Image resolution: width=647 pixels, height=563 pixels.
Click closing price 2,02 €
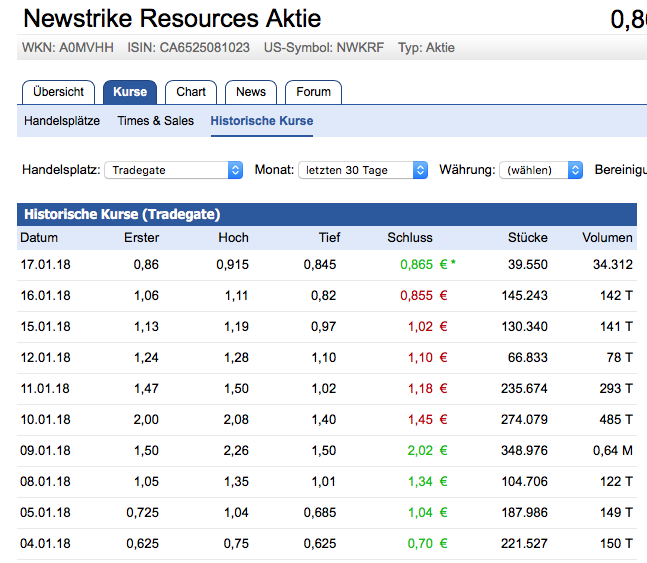coord(427,450)
